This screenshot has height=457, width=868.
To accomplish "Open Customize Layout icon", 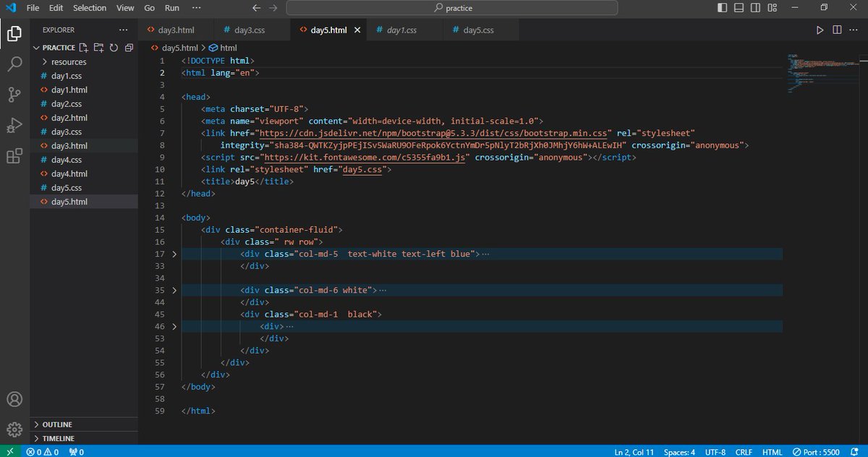I will pos(771,8).
